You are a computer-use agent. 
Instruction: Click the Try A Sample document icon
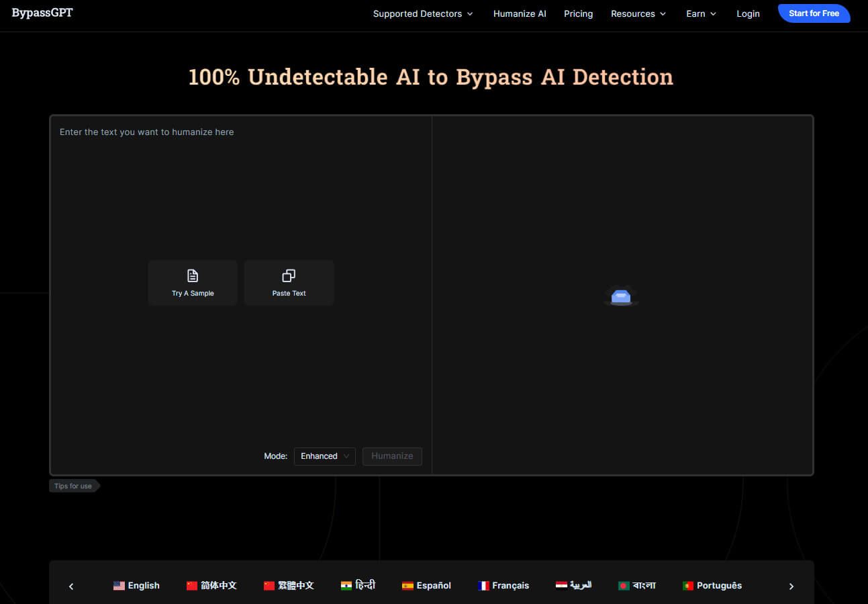[x=193, y=275]
